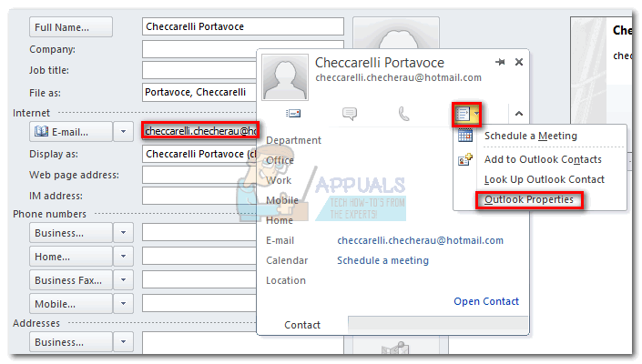Click the Checcarelli Portavoce card heading
This screenshot has width=642, height=364.
coord(379,63)
